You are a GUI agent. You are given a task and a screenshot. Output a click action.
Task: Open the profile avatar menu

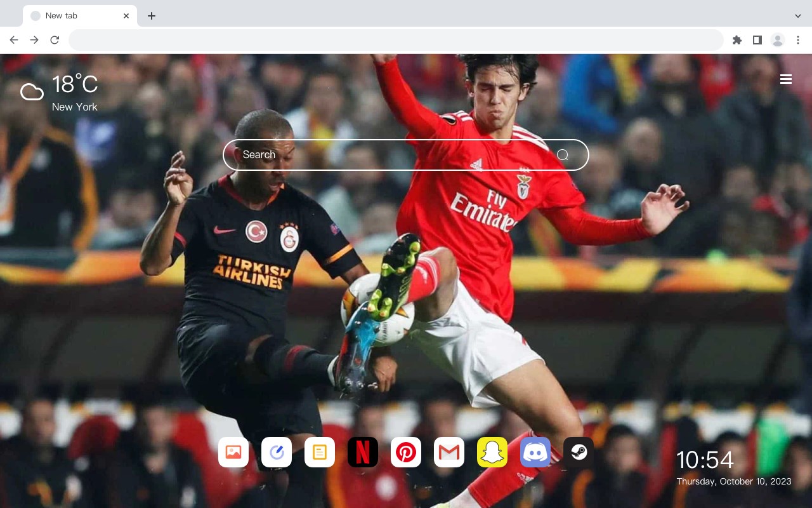click(778, 40)
